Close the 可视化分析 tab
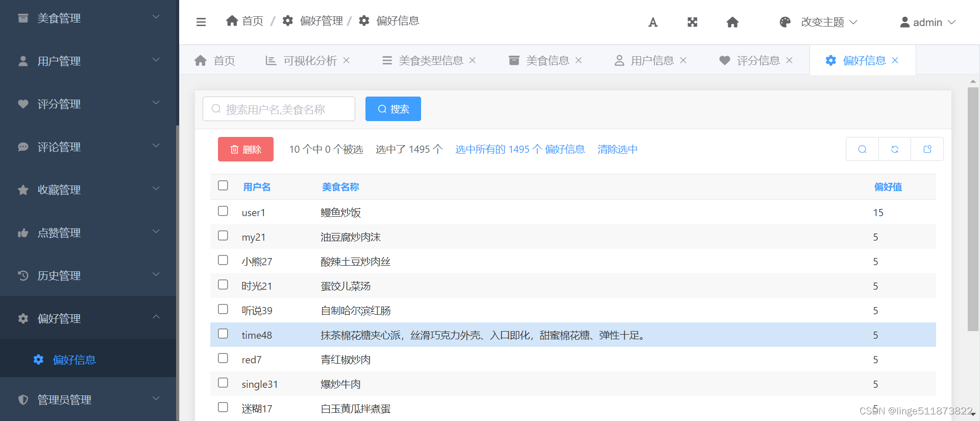Image resolution: width=980 pixels, height=421 pixels. pos(346,60)
